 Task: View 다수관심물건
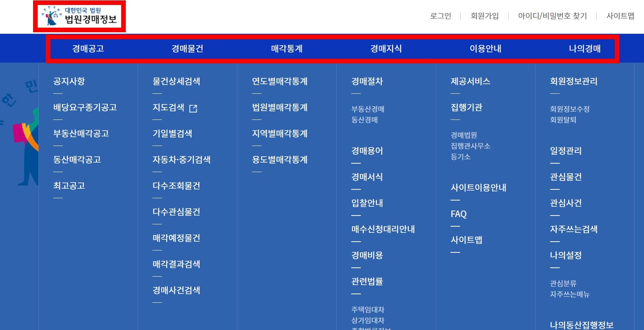point(176,212)
